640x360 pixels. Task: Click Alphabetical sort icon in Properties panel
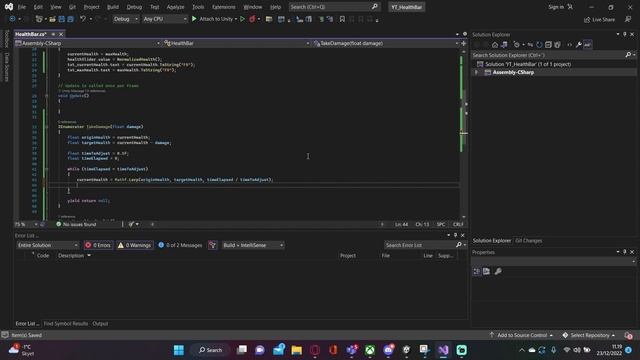487,271
